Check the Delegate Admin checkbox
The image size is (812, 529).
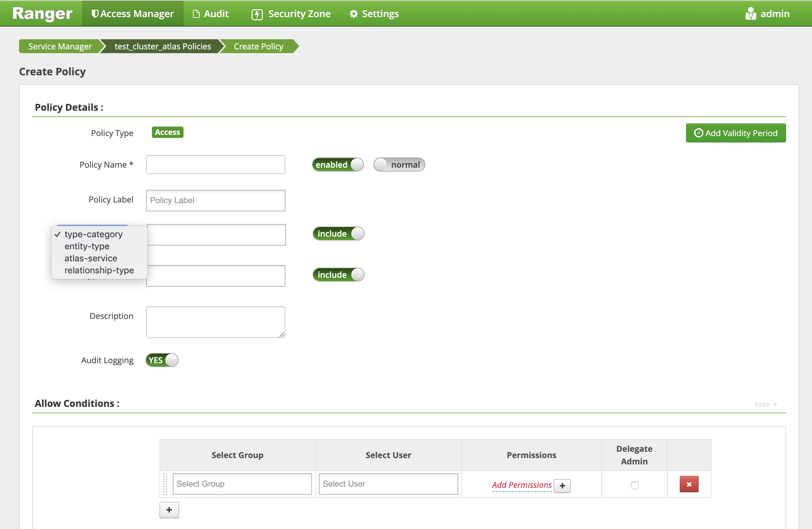634,485
